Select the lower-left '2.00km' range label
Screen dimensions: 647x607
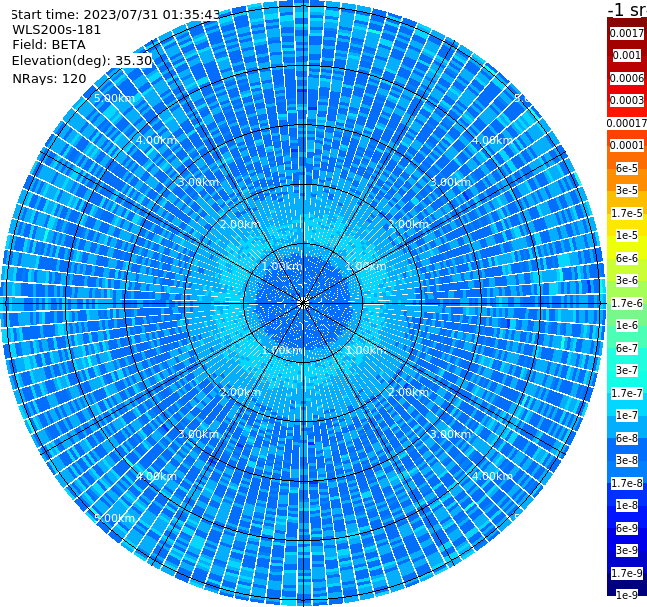[x=241, y=392]
